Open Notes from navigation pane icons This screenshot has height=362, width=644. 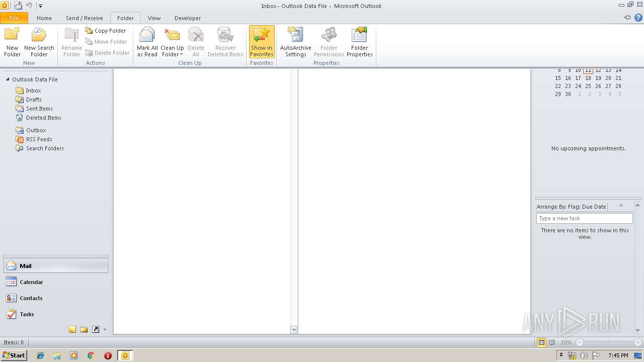(72, 329)
